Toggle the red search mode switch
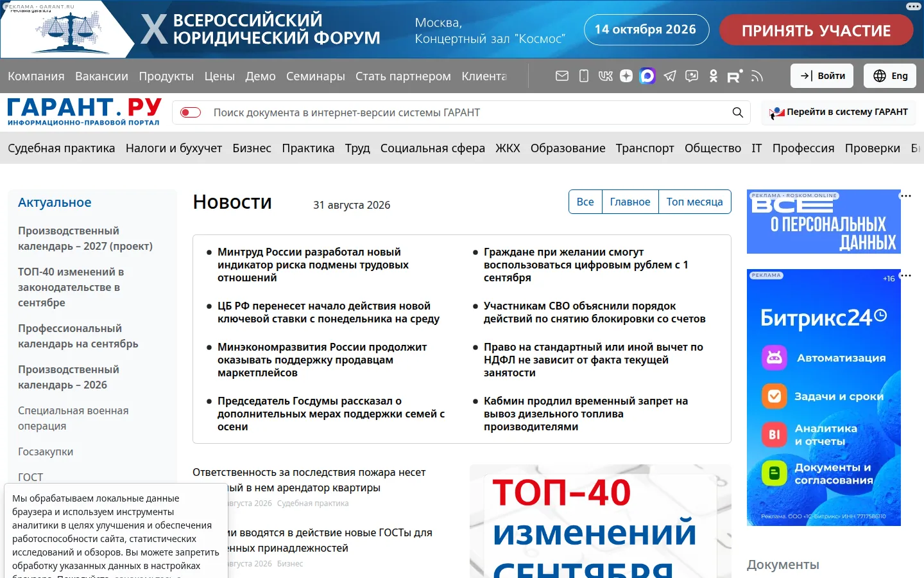The width and height of the screenshot is (924, 578). (191, 112)
